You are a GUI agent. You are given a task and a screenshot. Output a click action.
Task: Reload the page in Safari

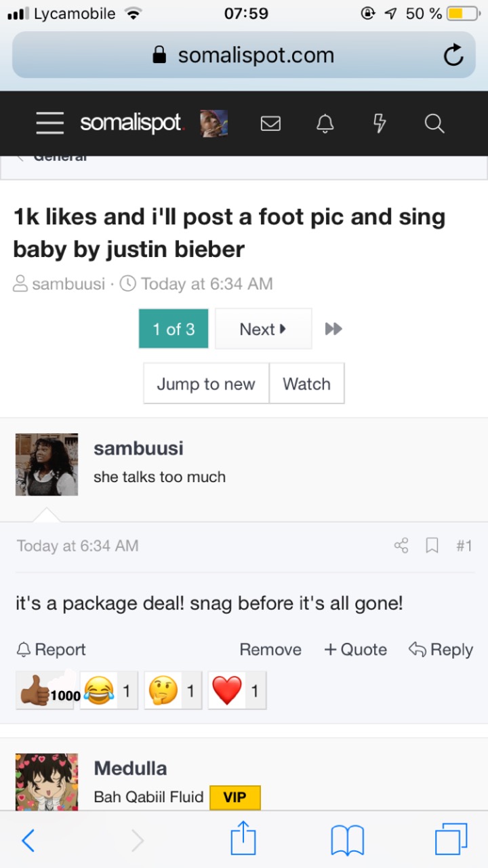point(453,56)
